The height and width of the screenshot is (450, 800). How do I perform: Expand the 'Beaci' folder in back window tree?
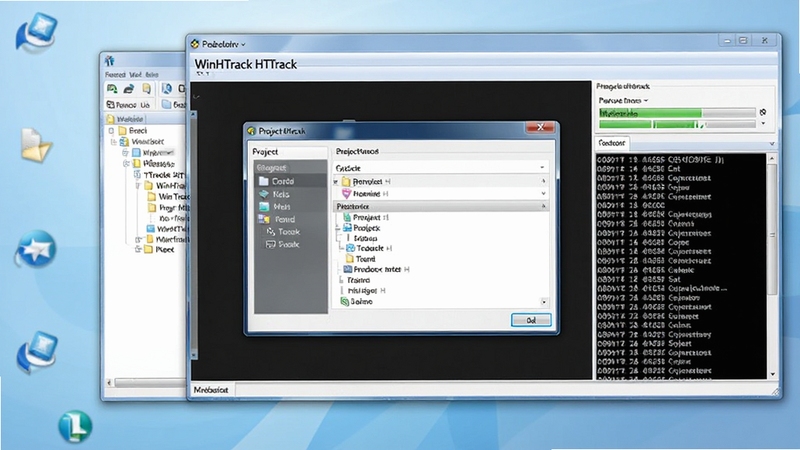[x=111, y=131]
